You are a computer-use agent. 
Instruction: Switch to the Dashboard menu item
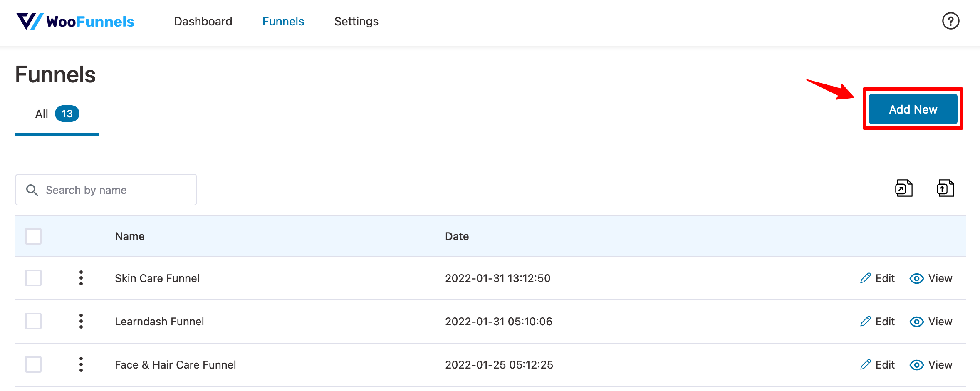click(x=203, y=21)
